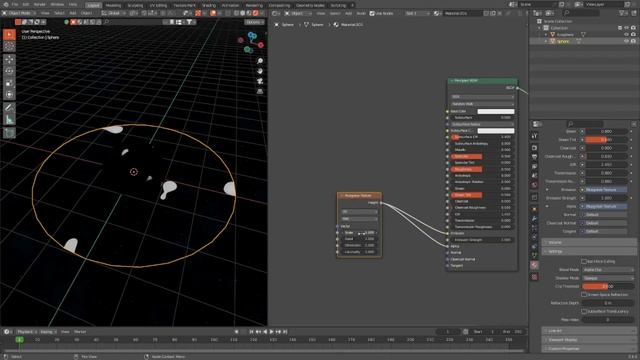Open the Texture properties tab icon
Viewport: 640px width, 360px height.
(535, 277)
